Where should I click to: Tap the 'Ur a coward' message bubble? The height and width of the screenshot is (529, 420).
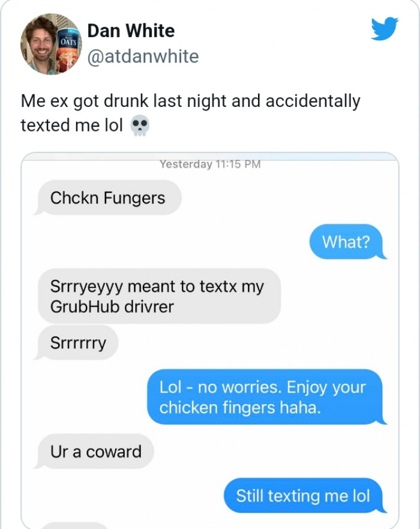[94, 452]
